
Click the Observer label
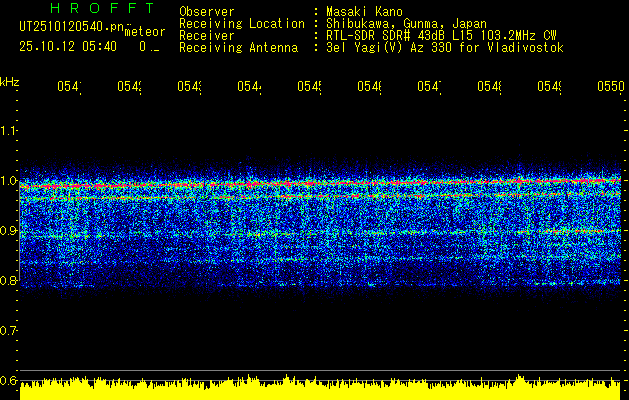(207, 12)
